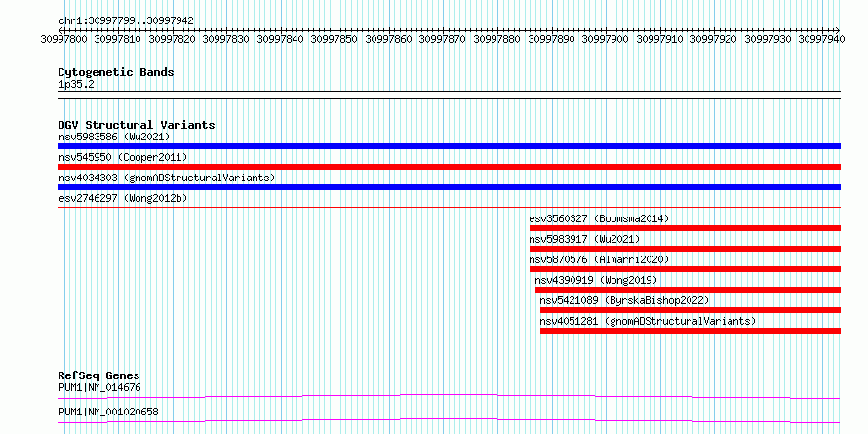The height and width of the screenshot is (434, 868).
Task: Select the blue bar under nsv4034303
Action: (449, 187)
